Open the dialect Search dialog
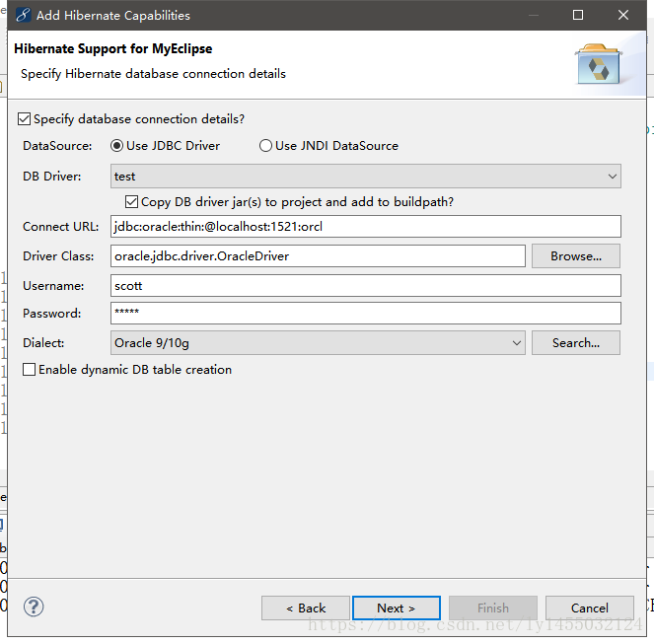The image size is (654, 644). tap(576, 343)
